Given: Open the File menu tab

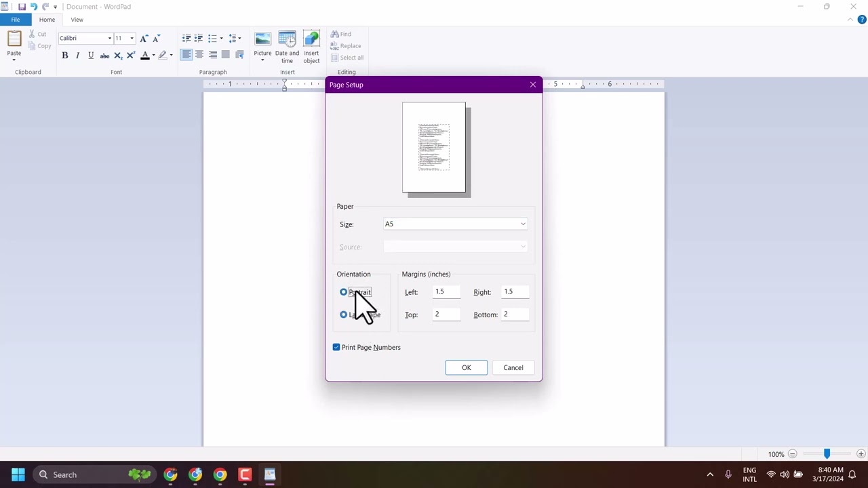Looking at the screenshot, I should click(15, 20).
